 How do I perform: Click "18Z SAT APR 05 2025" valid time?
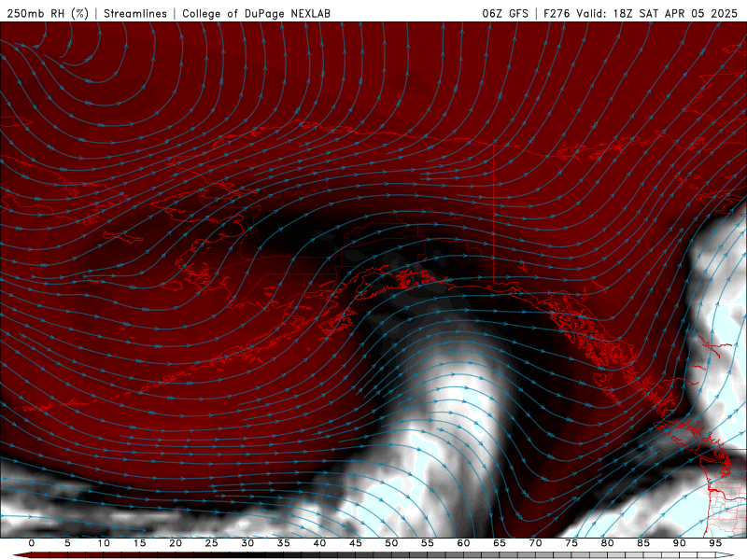pyautogui.click(x=675, y=13)
